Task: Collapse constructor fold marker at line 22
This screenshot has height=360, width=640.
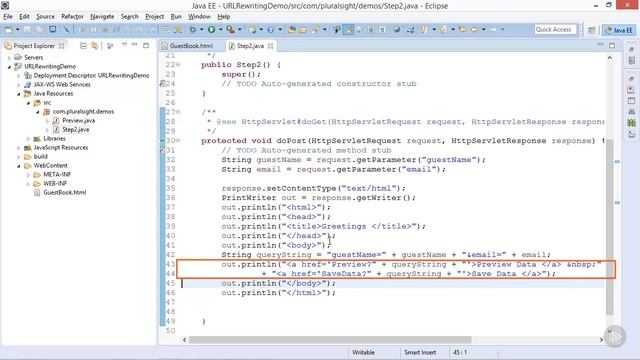Action: click(178, 64)
